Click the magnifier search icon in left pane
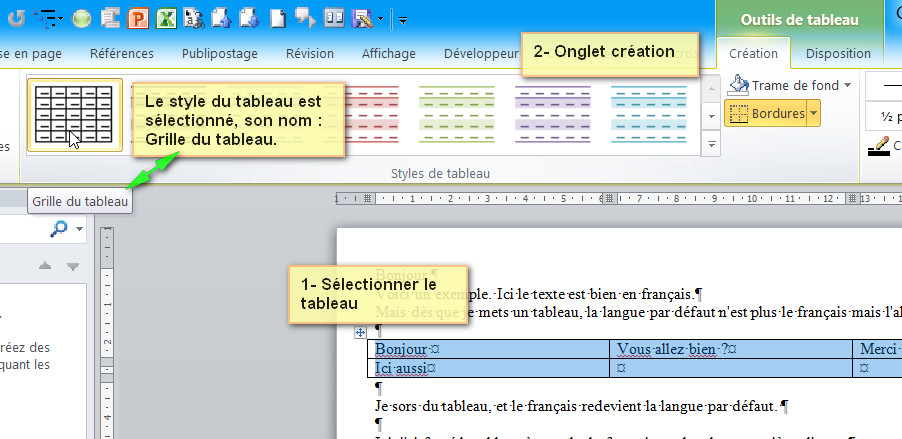Screen dimensions: 902x439 59,229
